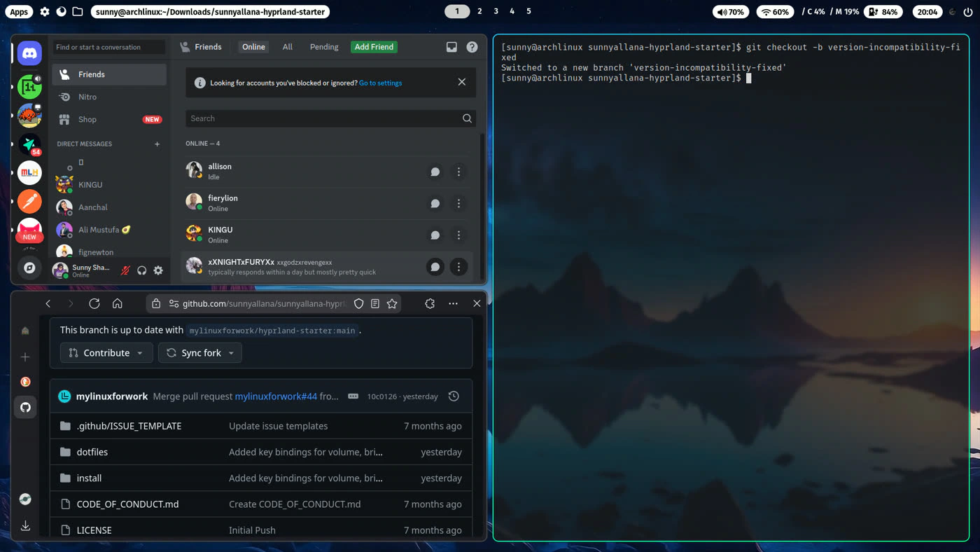
Task: Unmute the microphone in Discord
Action: click(x=125, y=270)
